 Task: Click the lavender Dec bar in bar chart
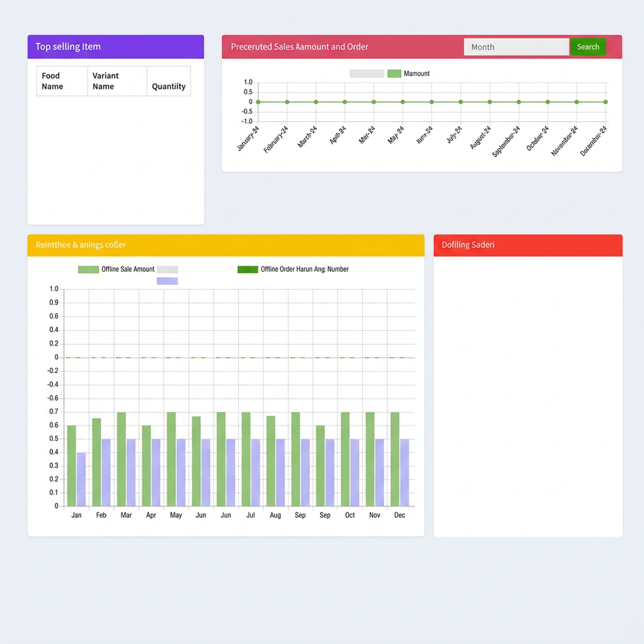click(405, 472)
